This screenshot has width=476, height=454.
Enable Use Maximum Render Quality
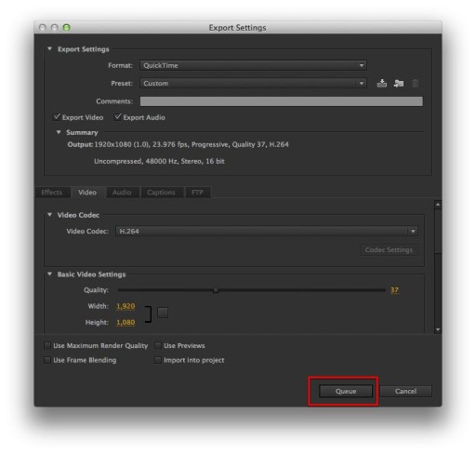coord(47,345)
